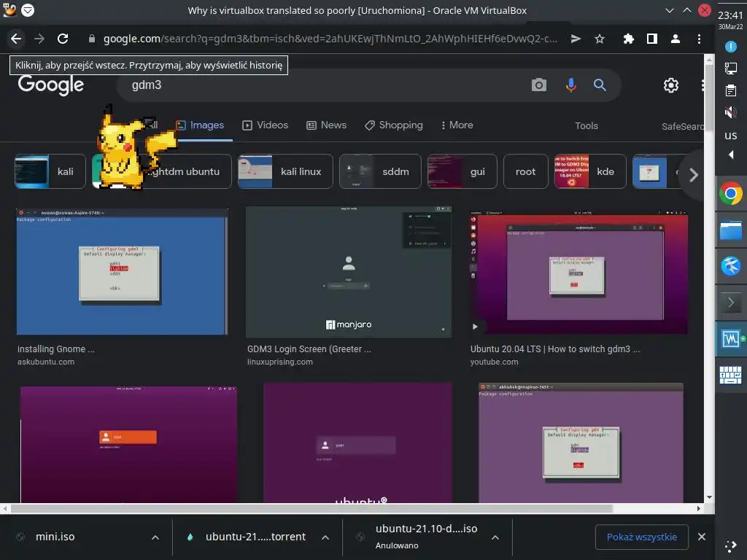This screenshot has width=747, height=560.
Task: Expand options for ubuntu-21 torrent download
Action: [x=325, y=537]
